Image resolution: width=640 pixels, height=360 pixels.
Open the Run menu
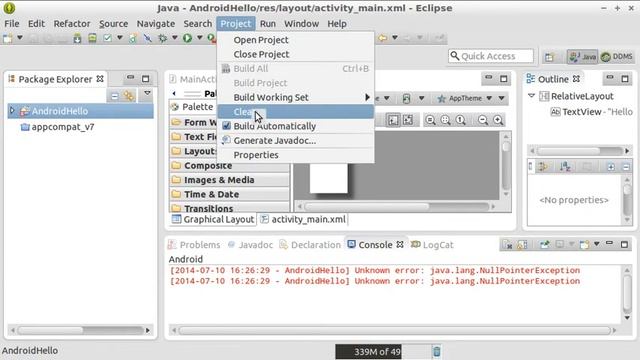(268, 24)
